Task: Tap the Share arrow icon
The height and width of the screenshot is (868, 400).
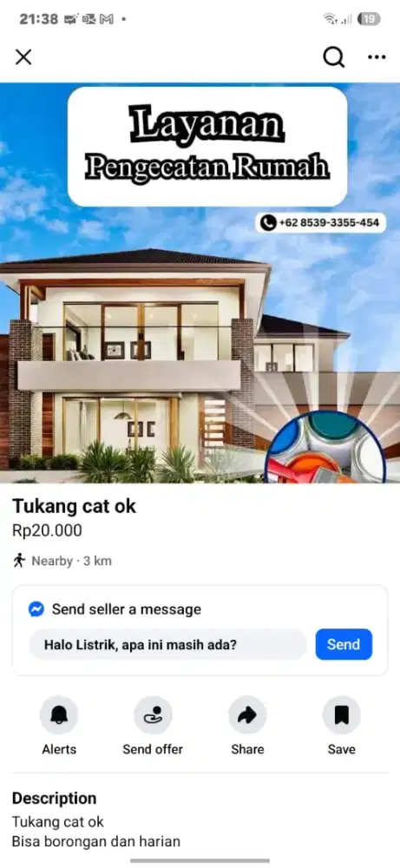Action: coord(247,715)
